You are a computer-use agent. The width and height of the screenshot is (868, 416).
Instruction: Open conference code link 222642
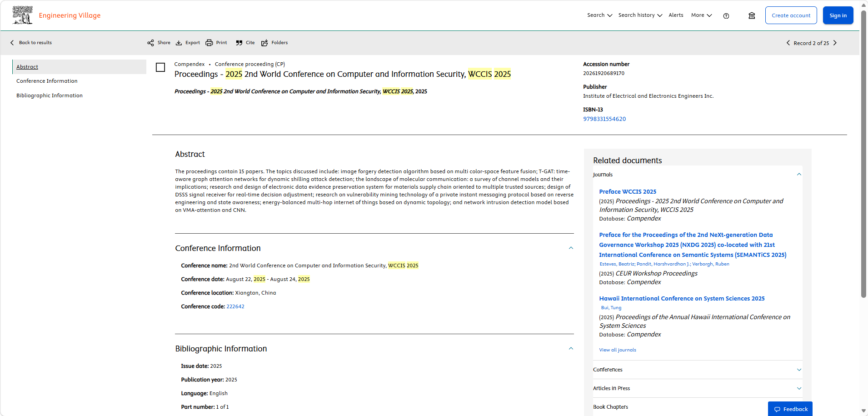pos(235,306)
